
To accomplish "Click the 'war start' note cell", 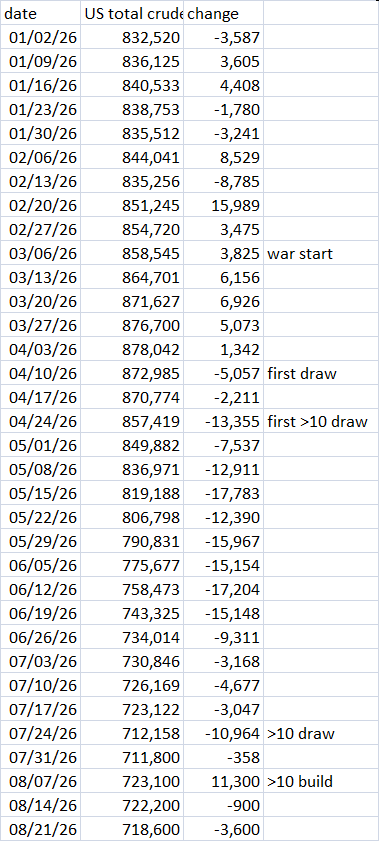I will (x=321, y=253).
